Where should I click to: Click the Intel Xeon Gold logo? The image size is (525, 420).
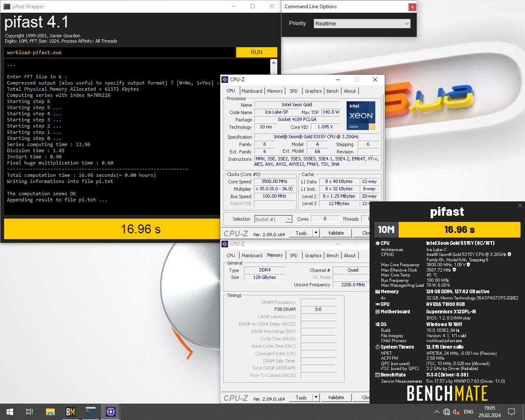click(361, 116)
